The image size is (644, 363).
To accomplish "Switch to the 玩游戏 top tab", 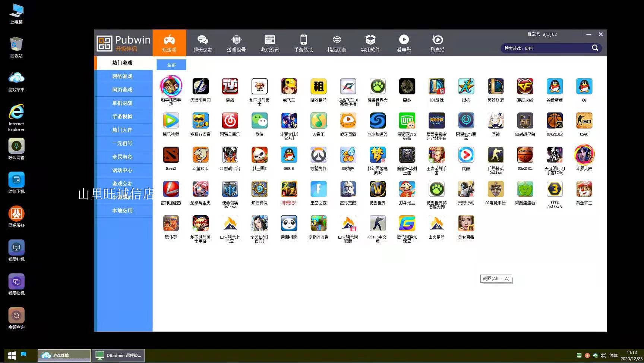I will [x=169, y=43].
